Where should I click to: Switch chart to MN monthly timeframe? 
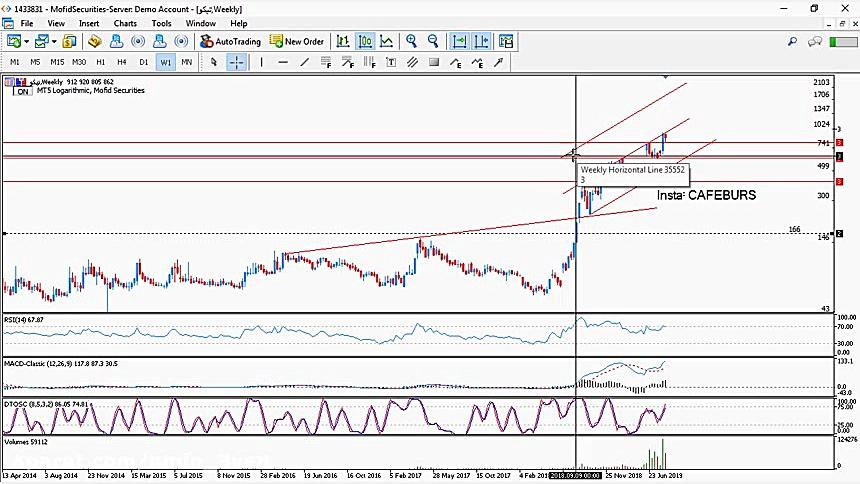[186, 62]
